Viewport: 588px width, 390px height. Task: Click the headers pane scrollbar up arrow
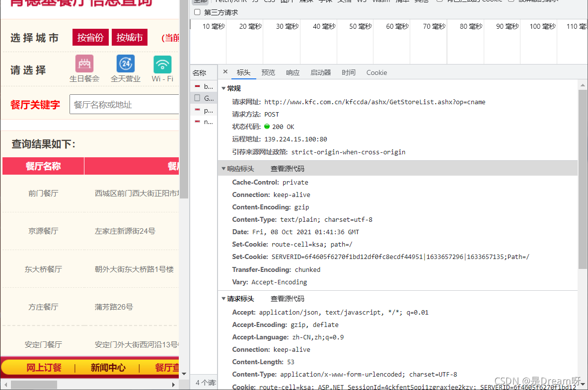pos(583,85)
